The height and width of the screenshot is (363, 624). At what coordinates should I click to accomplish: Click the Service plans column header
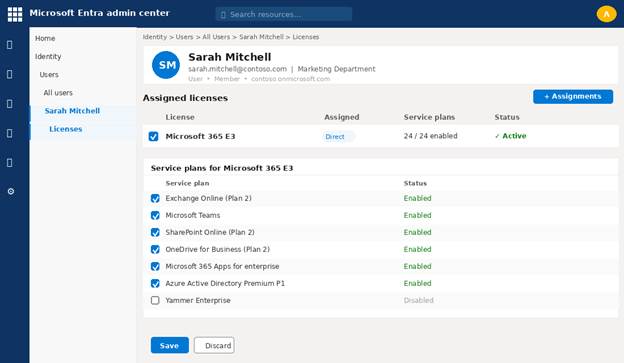pos(429,117)
